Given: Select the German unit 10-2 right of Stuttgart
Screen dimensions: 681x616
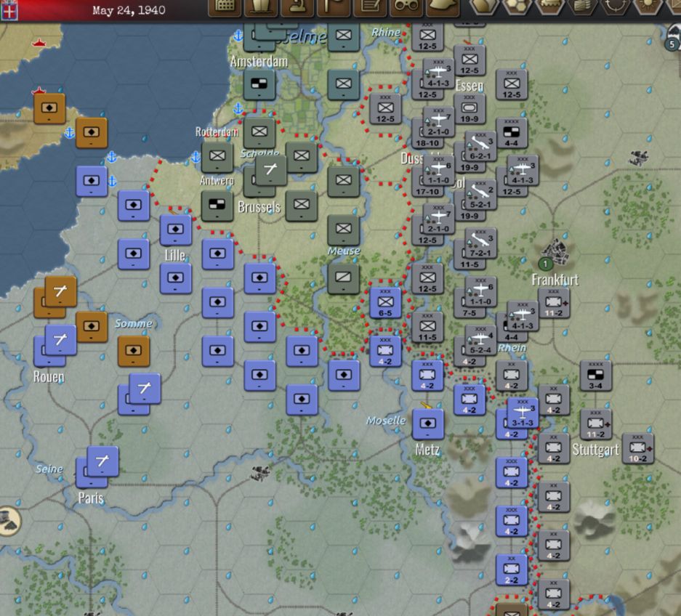Looking at the screenshot, I should pos(638,448).
